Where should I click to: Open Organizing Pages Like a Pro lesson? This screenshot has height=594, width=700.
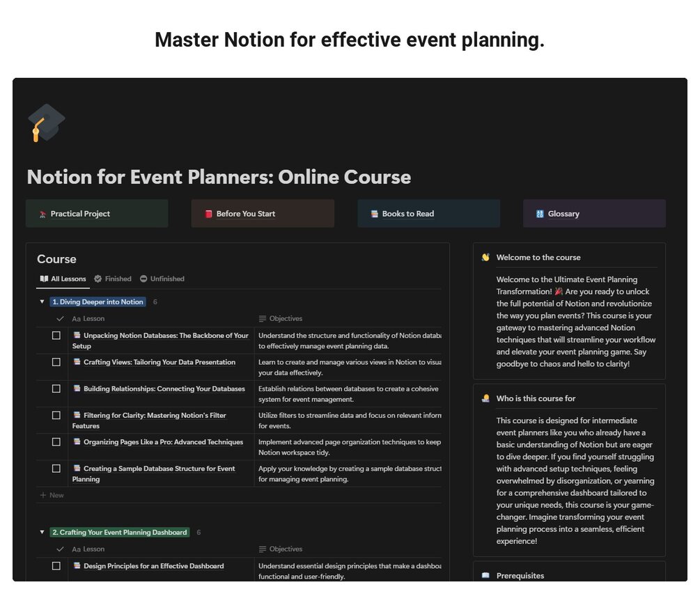[164, 442]
